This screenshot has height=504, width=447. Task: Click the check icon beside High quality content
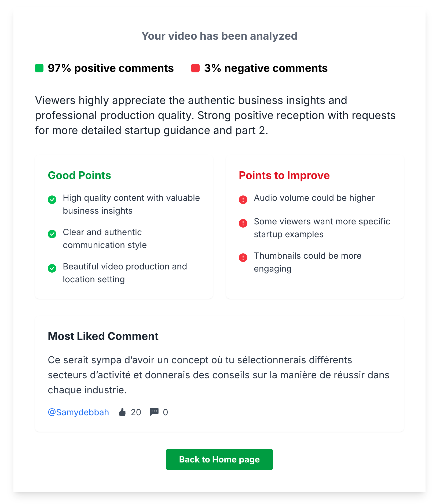[52, 200]
